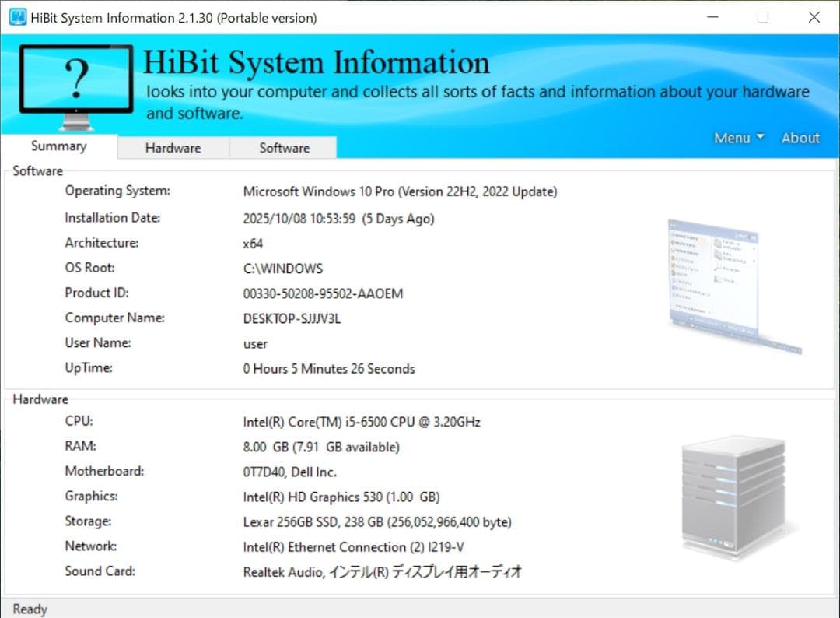Select the Summary tab
The width and height of the screenshot is (840, 618).
[x=58, y=146]
